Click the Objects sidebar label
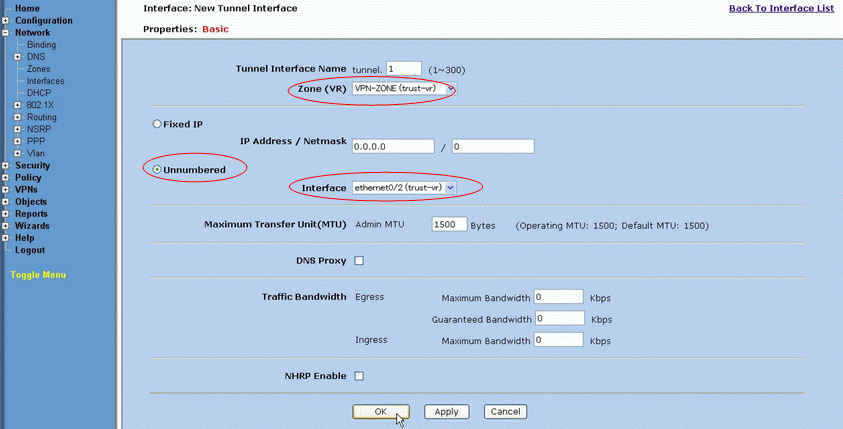 click(31, 202)
